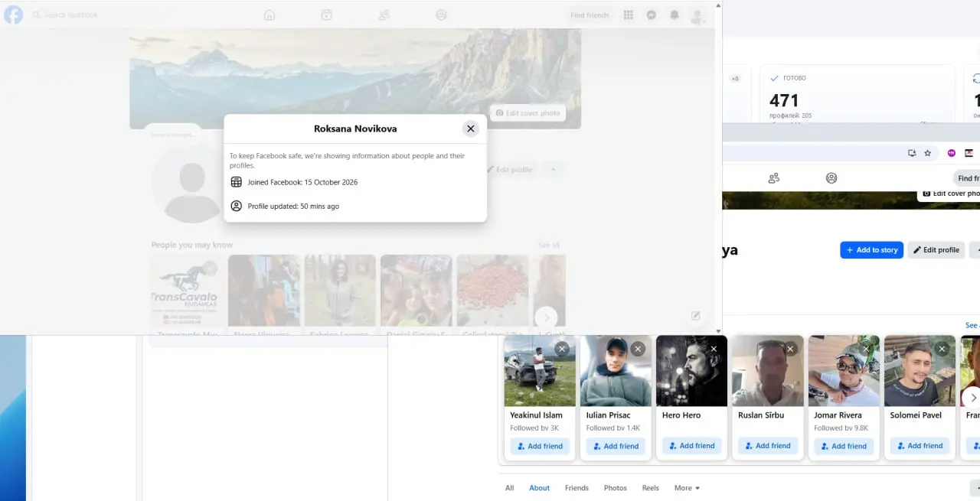Open the account avatar menu in the top bar
The width and height of the screenshot is (980, 501).
(x=697, y=15)
